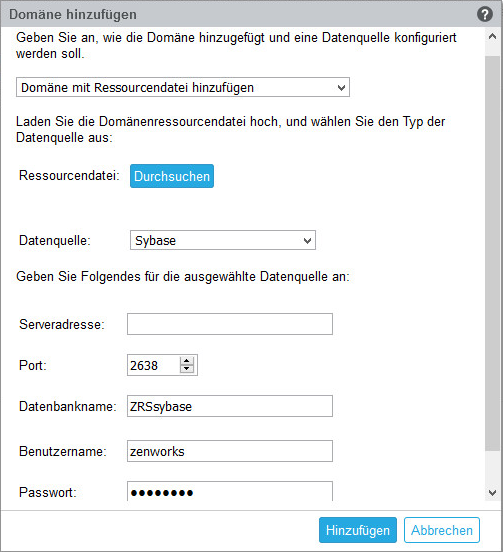
Task: Increase the port value with up stepper
Action: 187,361
